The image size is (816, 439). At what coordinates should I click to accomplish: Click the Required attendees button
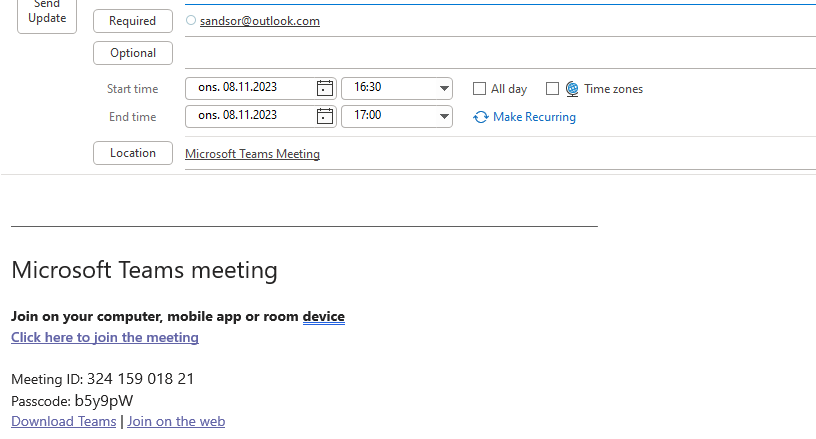(x=133, y=21)
